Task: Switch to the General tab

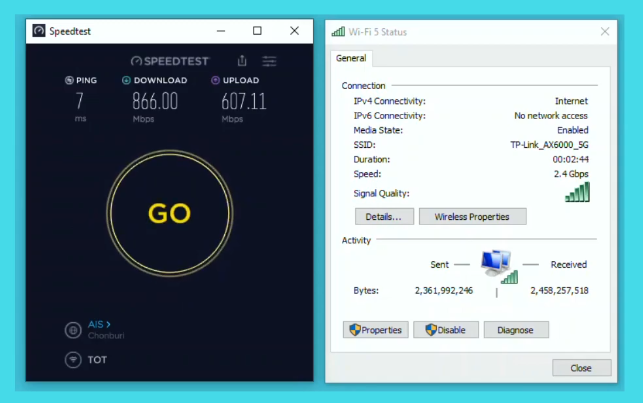Action: coord(351,58)
